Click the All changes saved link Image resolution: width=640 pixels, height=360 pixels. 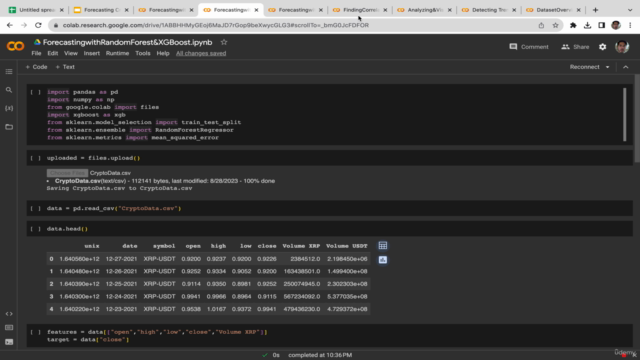coord(201,53)
